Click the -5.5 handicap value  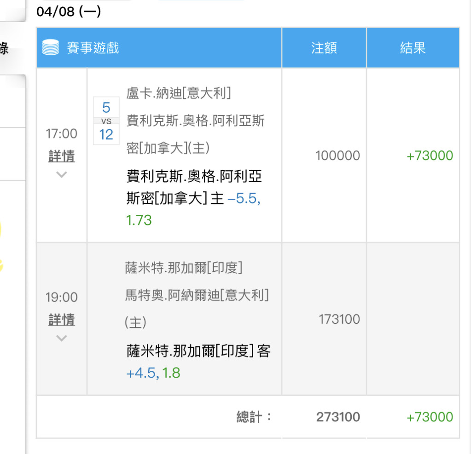click(x=244, y=198)
